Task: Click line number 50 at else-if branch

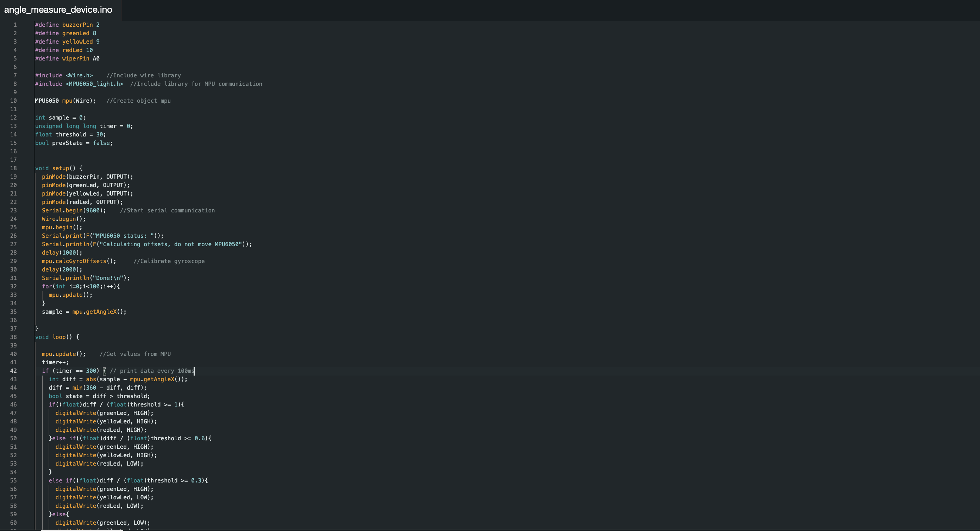Action: pyautogui.click(x=13, y=439)
